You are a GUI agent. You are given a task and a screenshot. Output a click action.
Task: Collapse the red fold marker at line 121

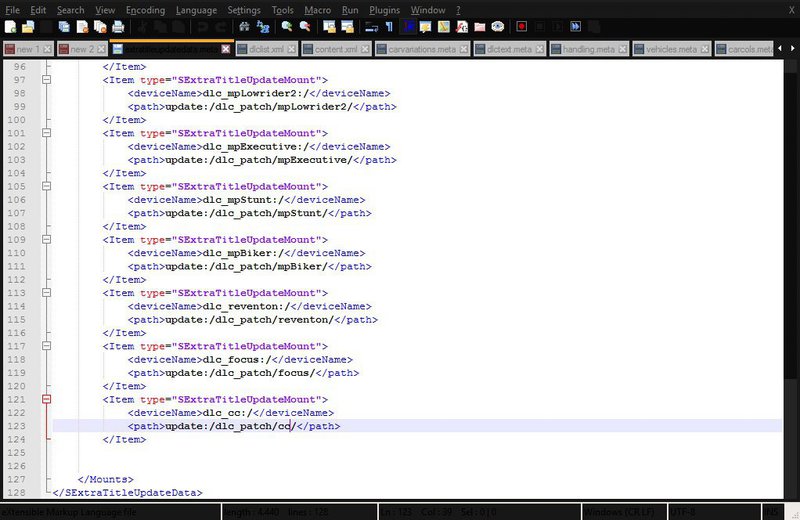(46, 400)
